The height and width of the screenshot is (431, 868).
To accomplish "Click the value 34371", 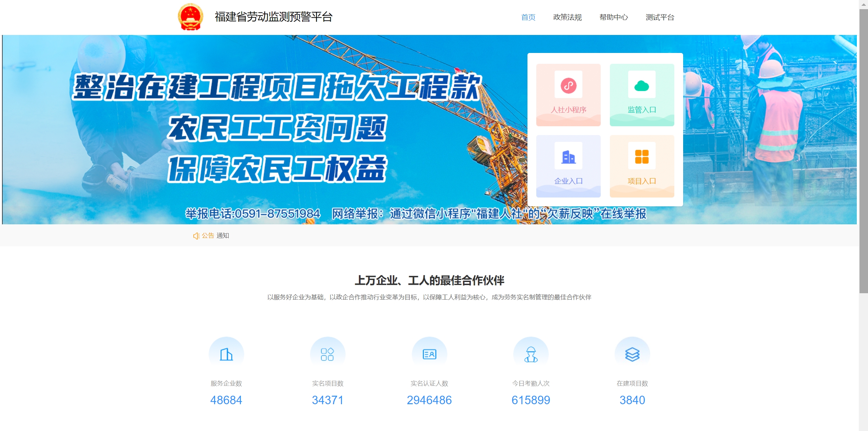I will point(328,400).
